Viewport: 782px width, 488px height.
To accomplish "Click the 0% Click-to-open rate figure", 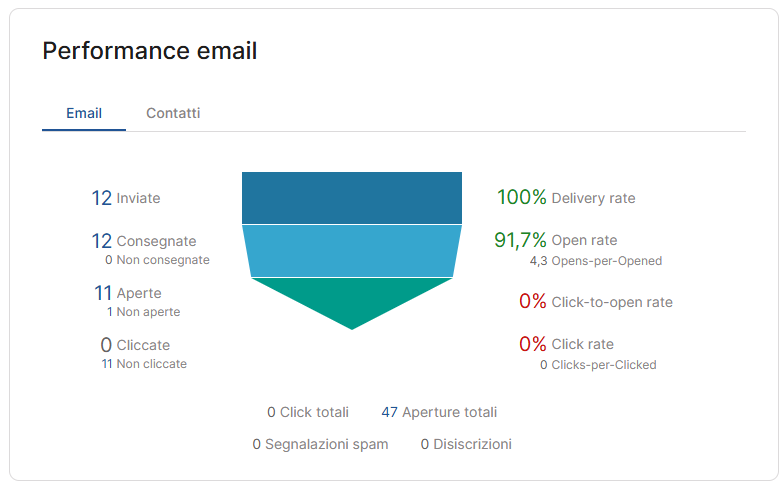I will click(x=596, y=301).
